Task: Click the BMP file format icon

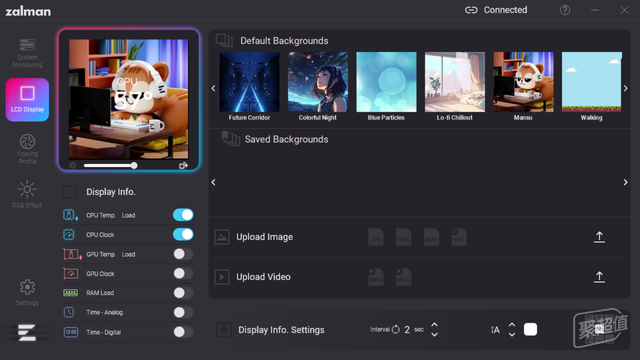Action: click(x=431, y=237)
